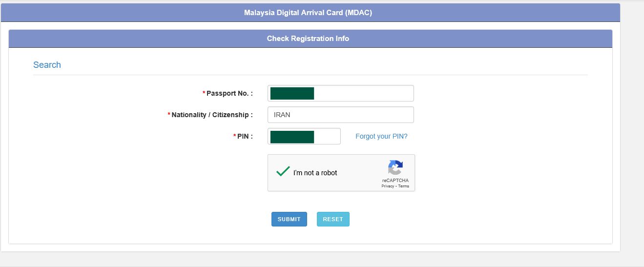Click the Malaysia Digital Arrival Card header title
Screen dimensions: 644x267
(x=308, y=13)
